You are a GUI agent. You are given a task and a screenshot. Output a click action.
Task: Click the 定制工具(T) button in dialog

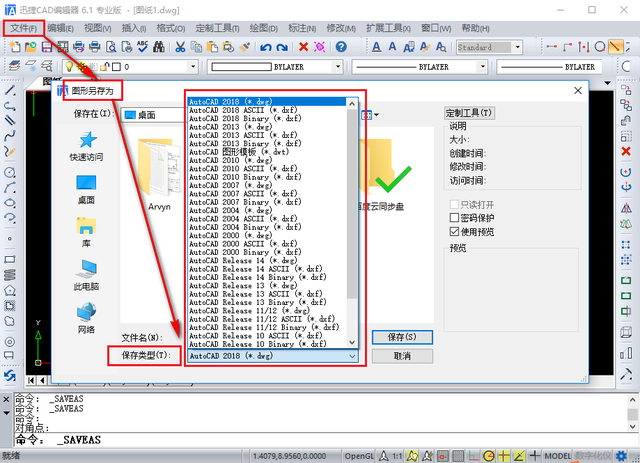[469, 113]
